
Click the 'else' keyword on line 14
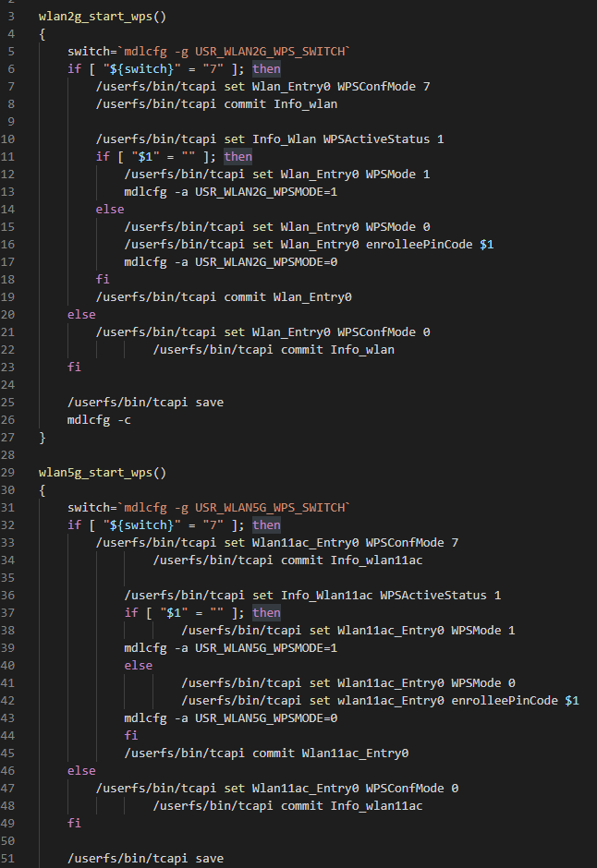110,210
